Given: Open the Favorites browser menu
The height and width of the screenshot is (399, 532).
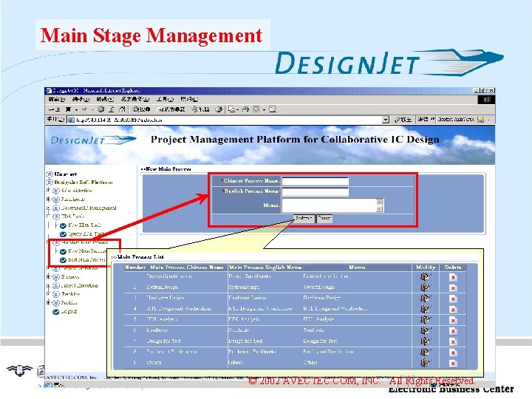Looking at the screenshot, I should (135, 99).
